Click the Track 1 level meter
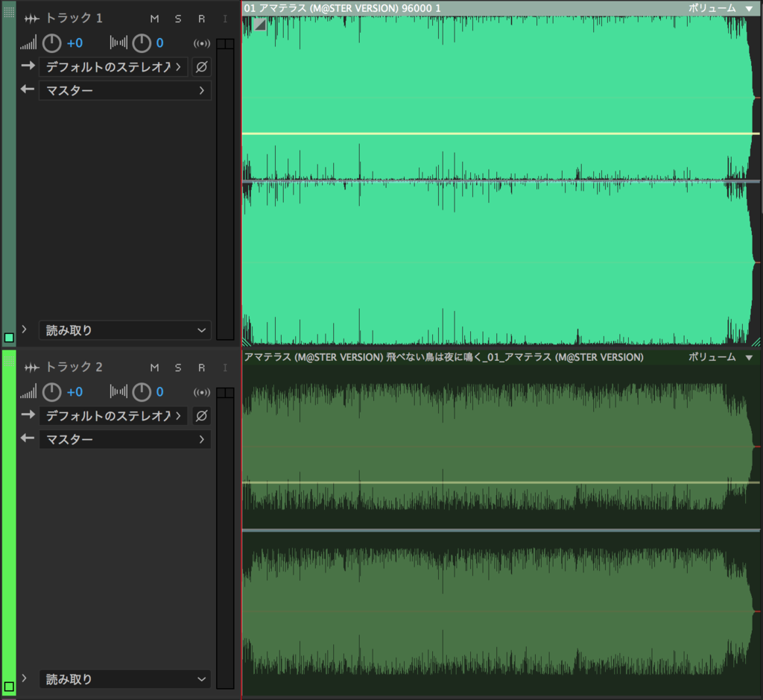 pos(225,189)
